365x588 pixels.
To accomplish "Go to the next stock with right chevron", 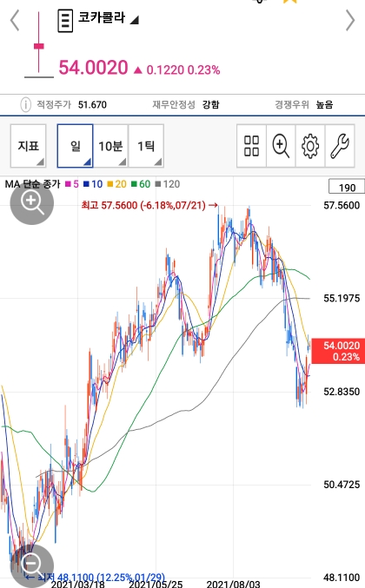I will [350, 20].
